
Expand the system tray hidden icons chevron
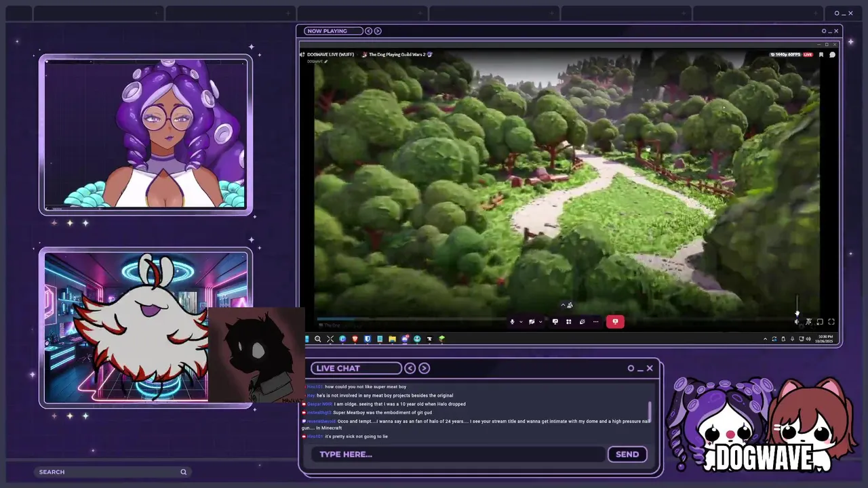765,339
